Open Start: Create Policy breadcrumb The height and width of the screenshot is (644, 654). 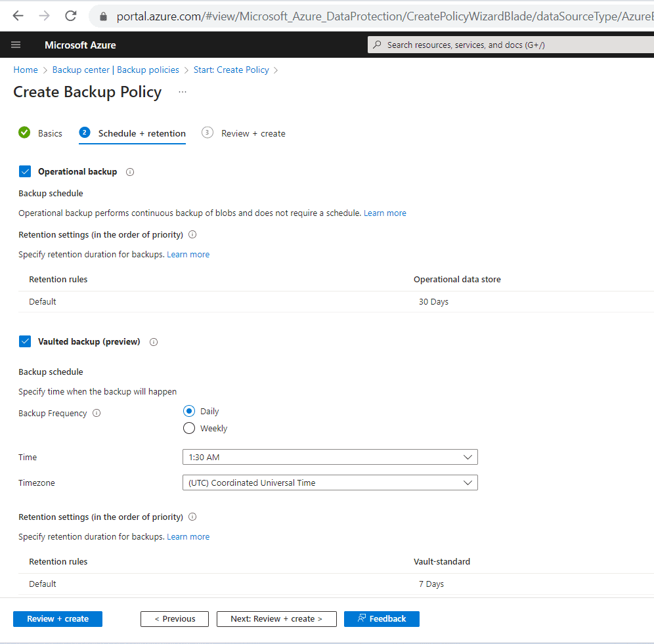coord(231,70)
